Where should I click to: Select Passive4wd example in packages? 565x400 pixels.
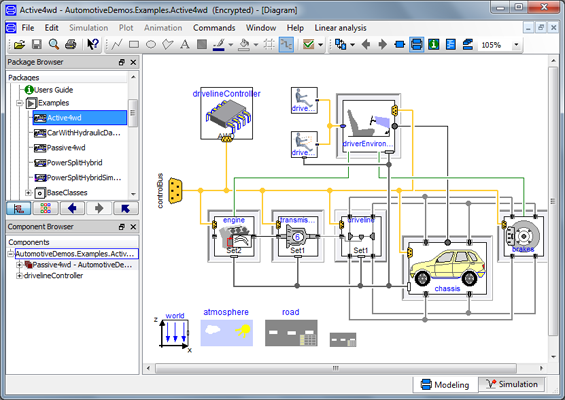(x=59, y=148)
